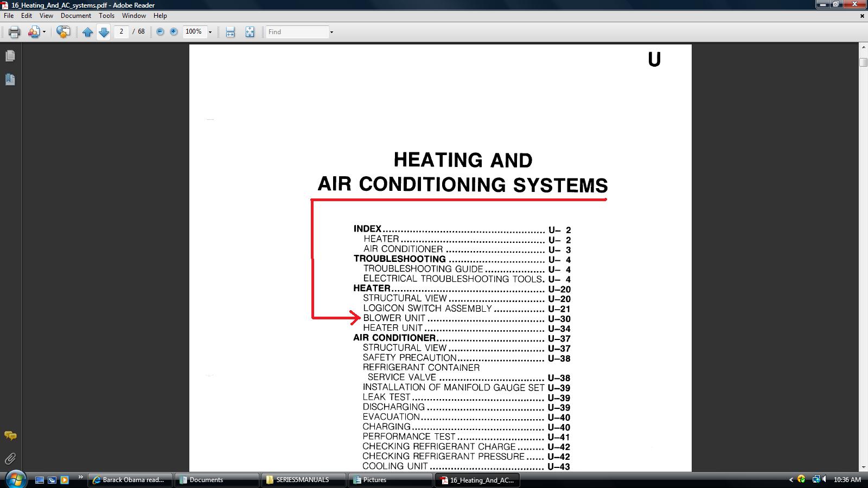
Task: Show the Attachments paperclip panel
Action: (x=10, y=459)
